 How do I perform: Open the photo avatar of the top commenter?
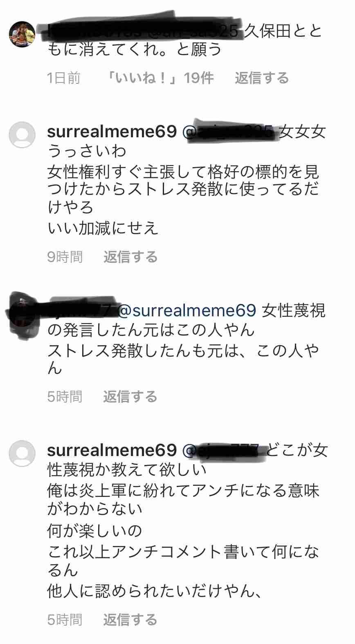coord(22,34)
